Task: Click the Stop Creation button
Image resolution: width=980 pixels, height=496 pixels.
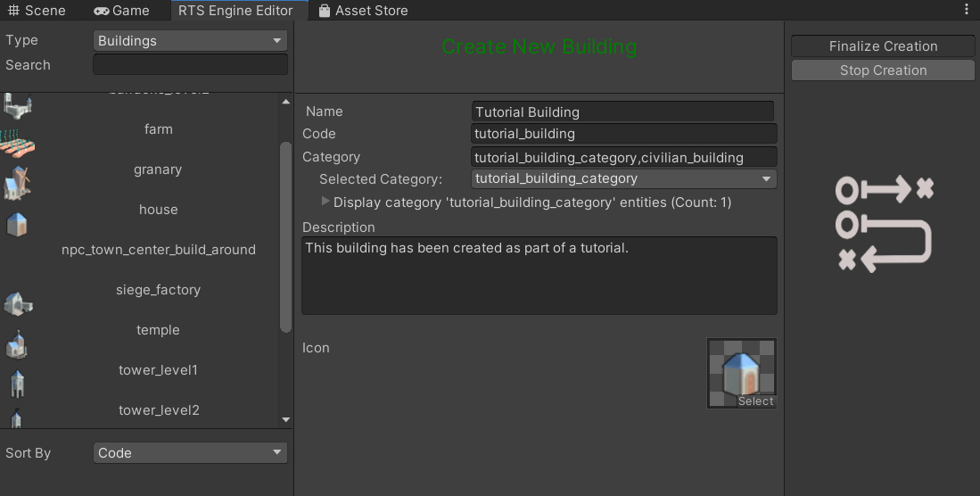Action: click(883, 70)
